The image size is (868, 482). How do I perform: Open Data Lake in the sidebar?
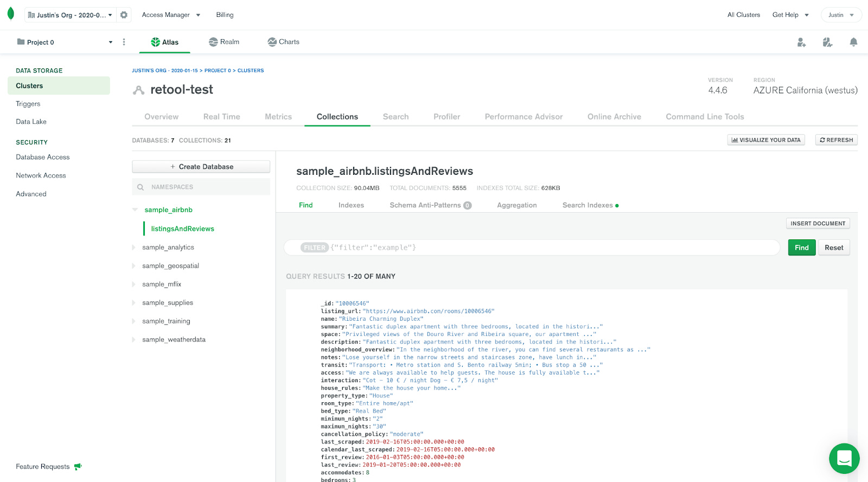31,122
